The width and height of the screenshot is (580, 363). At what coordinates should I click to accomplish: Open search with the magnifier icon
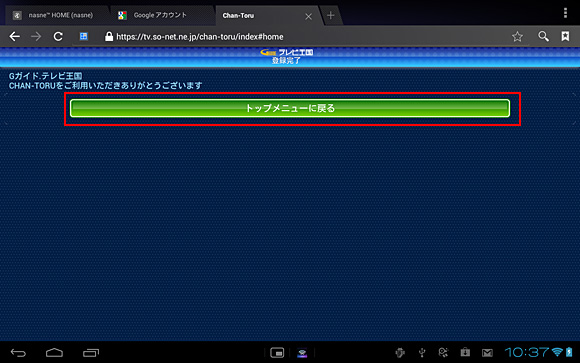point(543,36)
